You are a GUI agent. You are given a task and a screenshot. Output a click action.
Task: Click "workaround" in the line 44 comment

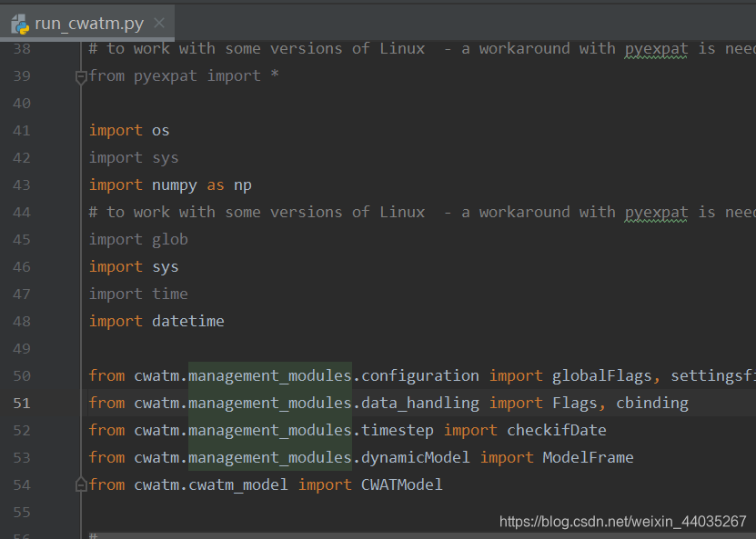click(525, 213)
